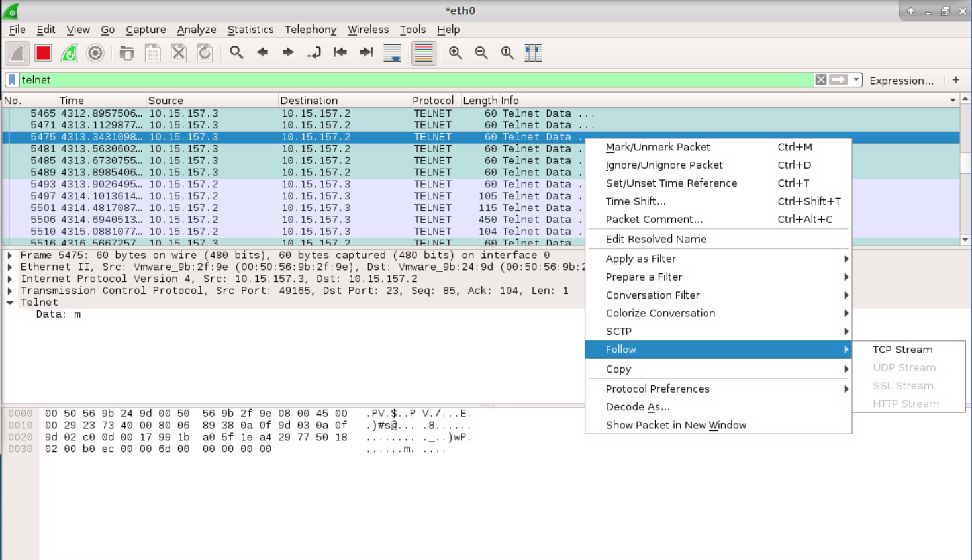
Task: Stop the running capture with red square
Action: click(44, 53)
